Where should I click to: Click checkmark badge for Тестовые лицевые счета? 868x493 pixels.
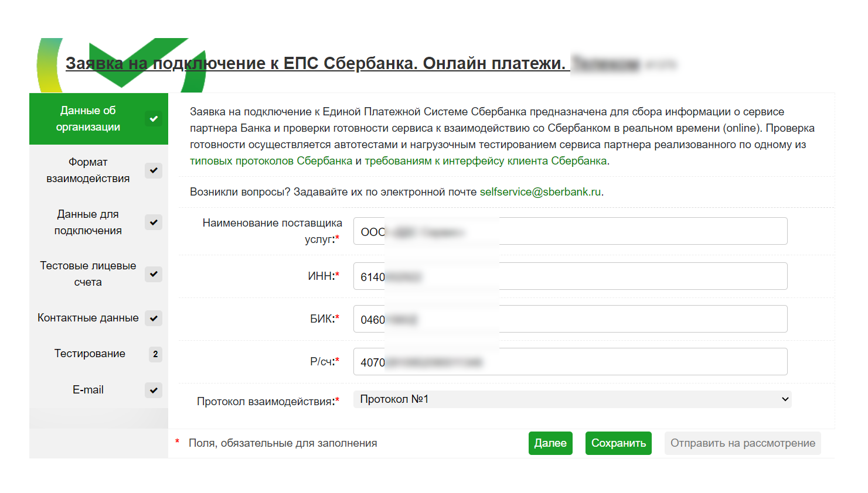tap(153, 274)
